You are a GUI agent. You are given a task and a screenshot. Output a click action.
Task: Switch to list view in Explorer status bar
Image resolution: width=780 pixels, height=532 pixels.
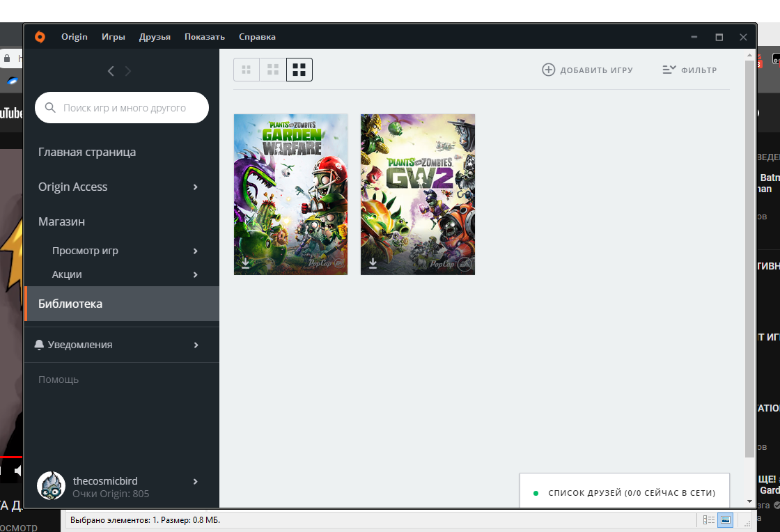click(x=709, y=520)
